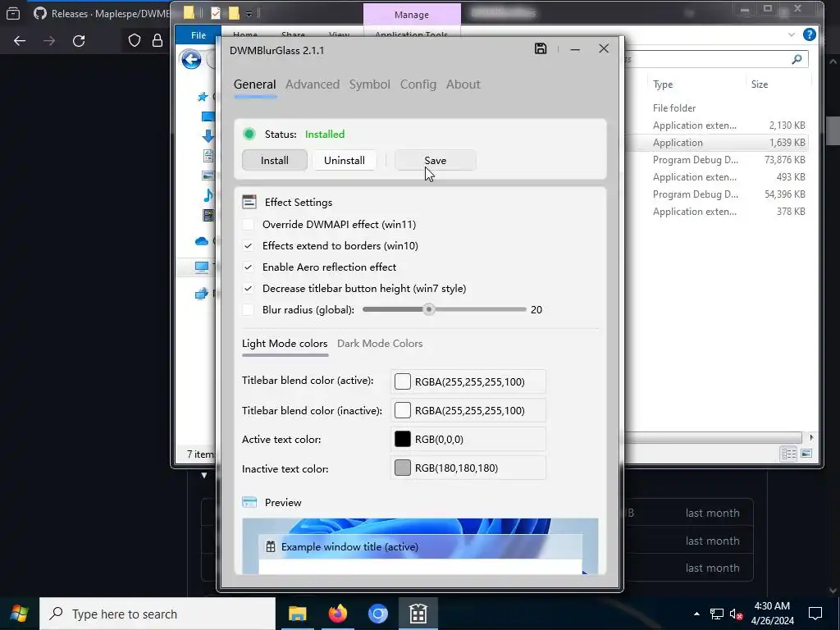The height and width of the screenshot is (630, 840).
Task: Uncheck Effects extend to borders (win10)
Action: (x=248, y=246)
